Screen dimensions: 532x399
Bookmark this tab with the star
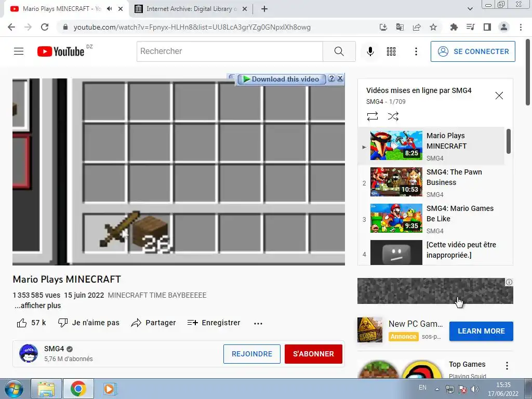[433, 27]
